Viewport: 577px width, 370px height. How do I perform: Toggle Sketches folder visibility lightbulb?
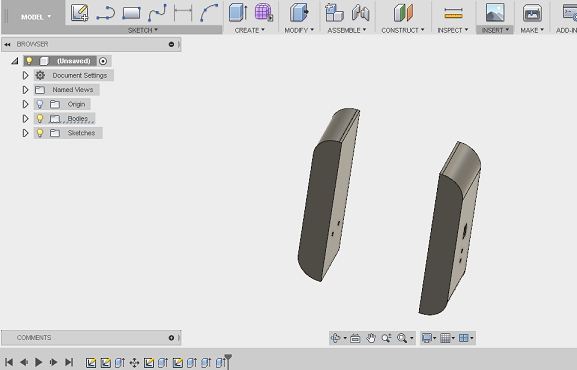tap(40, 133)
